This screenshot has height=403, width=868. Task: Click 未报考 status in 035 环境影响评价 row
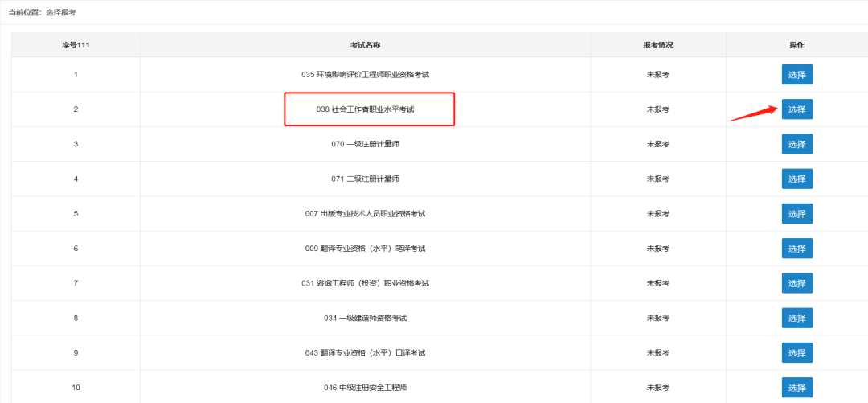tap(658, 74)
